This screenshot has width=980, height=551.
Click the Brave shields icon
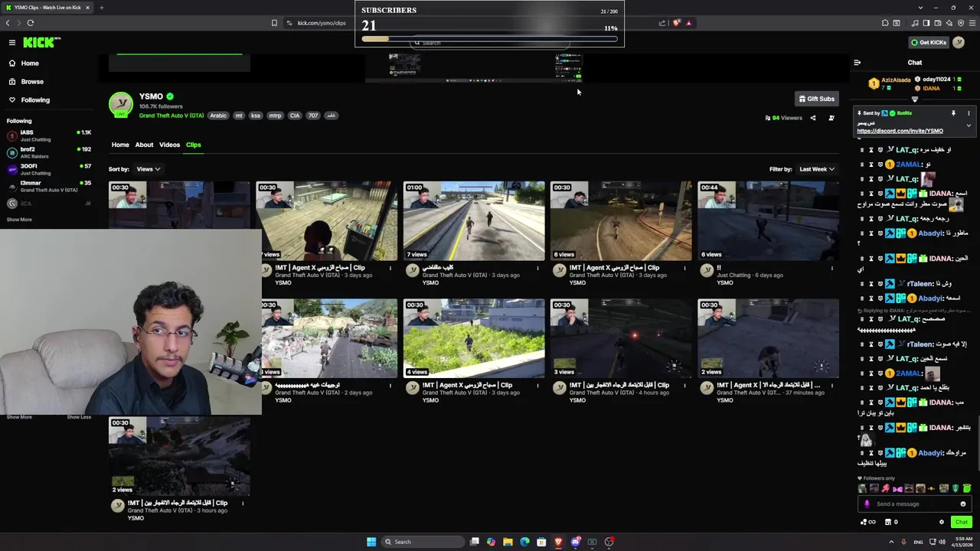click(676, 23)
